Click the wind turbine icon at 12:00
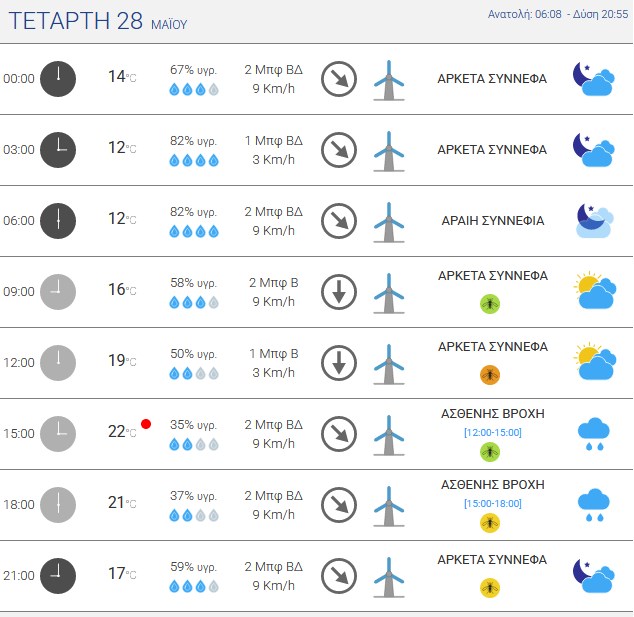 [x=389, y=364]
